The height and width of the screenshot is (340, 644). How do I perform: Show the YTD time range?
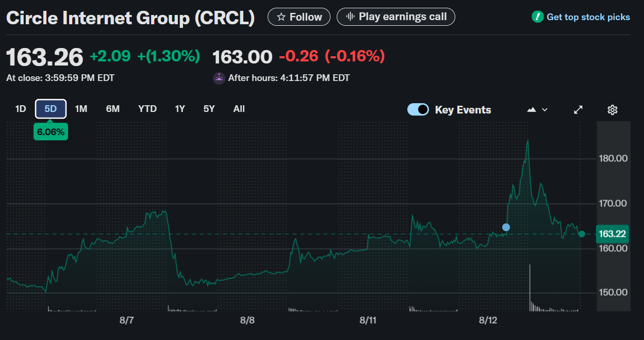coord(147,109)
